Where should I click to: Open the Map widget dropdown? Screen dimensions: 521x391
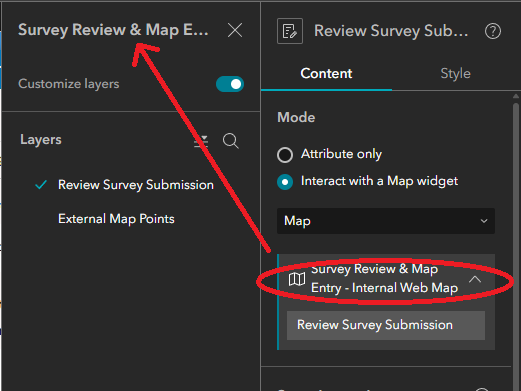click(x=386, y=221)
